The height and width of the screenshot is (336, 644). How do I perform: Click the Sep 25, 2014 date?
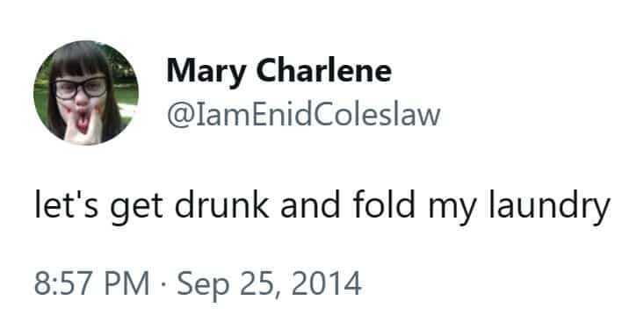click(269, 284)
